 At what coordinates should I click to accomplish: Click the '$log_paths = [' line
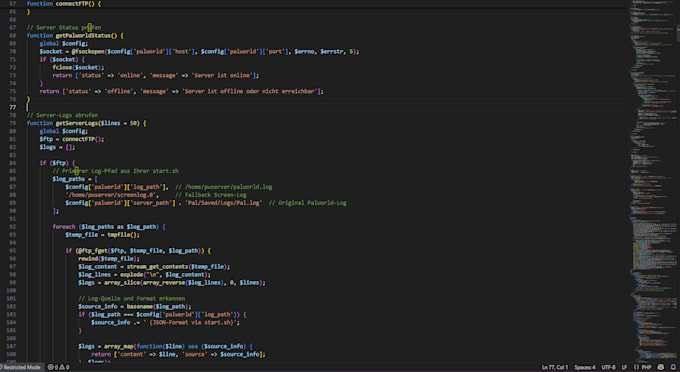(75, 179)
